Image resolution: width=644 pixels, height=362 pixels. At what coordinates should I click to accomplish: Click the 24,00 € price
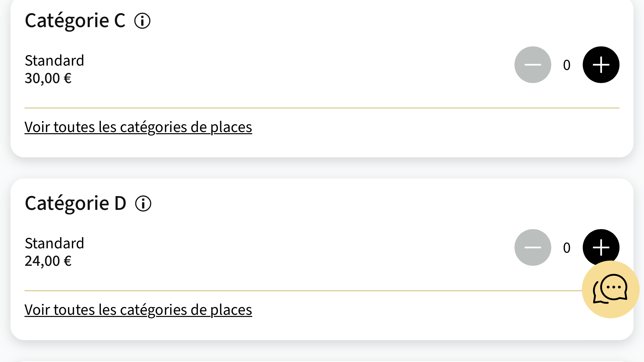click(48, 261)
